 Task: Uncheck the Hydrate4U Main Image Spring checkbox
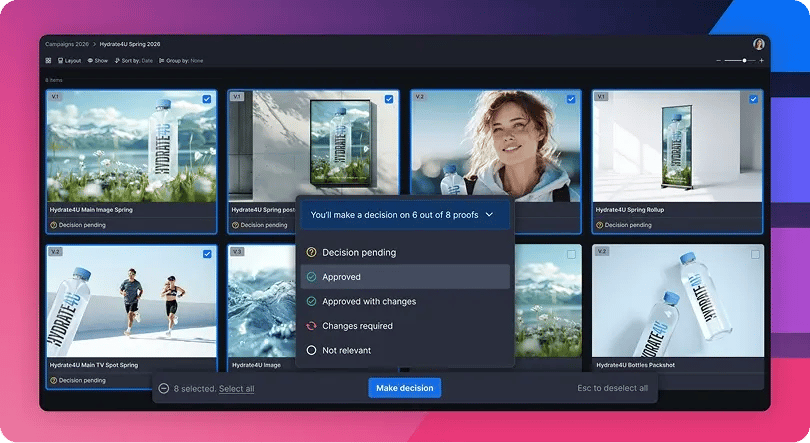(x=207, y=99)
